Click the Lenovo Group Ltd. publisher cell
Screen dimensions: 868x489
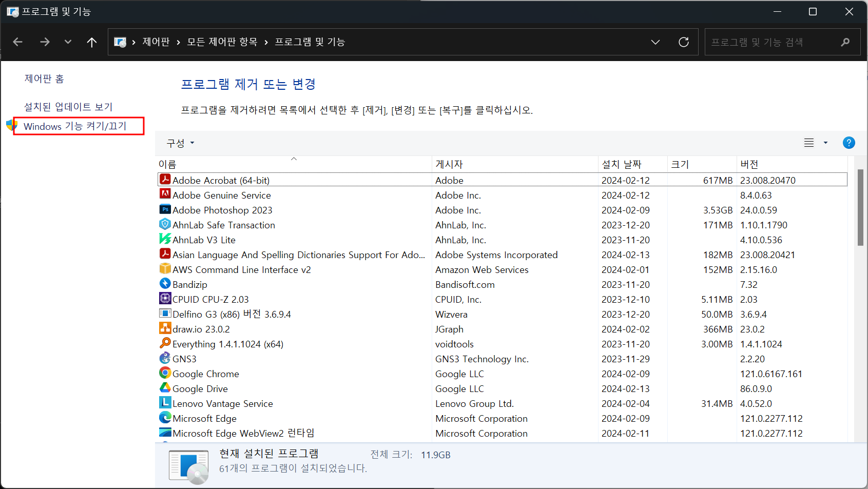click(475, 404)
